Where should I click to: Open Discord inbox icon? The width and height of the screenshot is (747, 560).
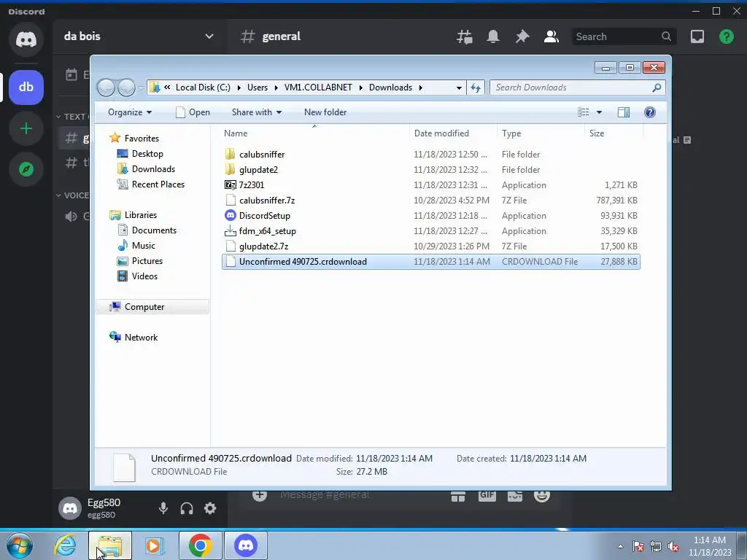pos(697,36)
